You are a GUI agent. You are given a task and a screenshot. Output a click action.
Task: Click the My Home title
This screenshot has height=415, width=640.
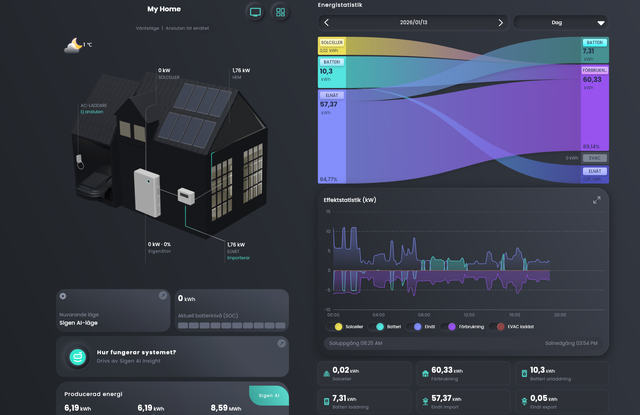(x=164, y=9)
